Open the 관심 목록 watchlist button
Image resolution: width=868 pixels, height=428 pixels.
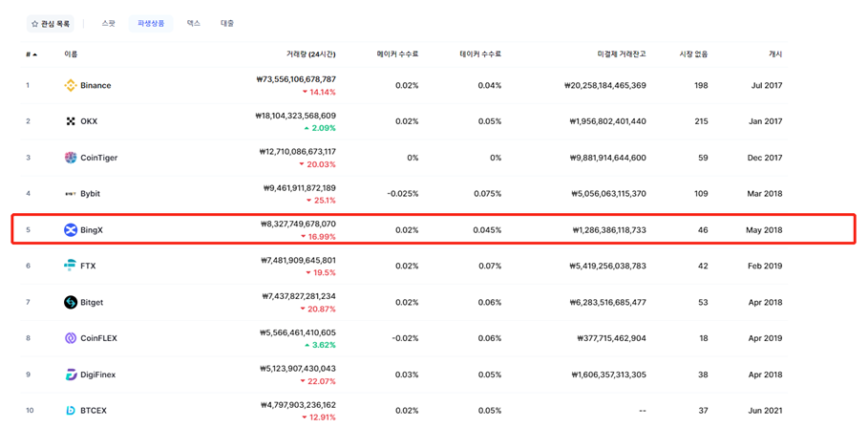pyautogui.click(x=51, y=24)
